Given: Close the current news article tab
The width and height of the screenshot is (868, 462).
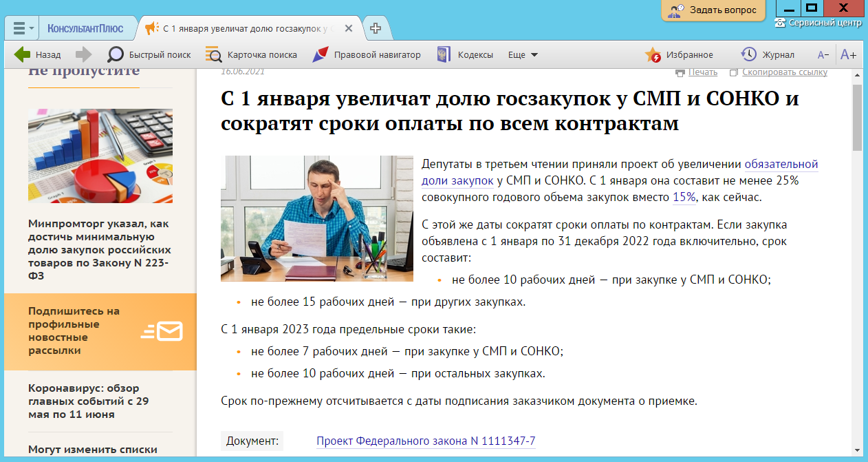Looking at the screenshot, I should pyautogui.click(x=349, y=28).
